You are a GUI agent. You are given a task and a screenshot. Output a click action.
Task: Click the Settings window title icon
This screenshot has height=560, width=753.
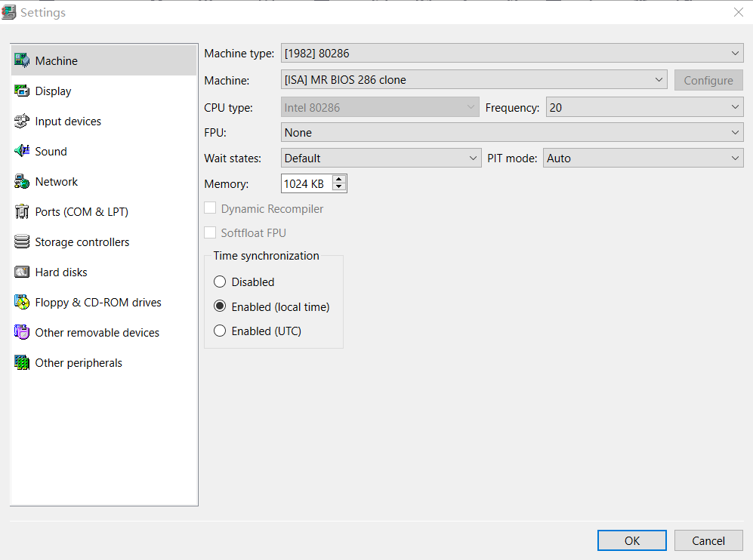[x=8, y=13]
